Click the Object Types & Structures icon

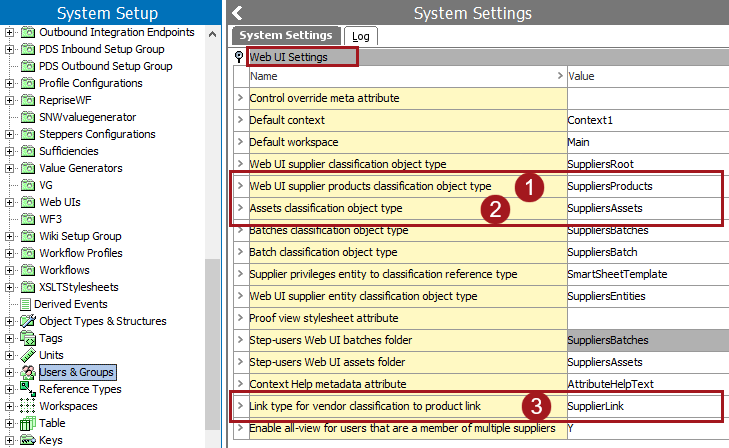tap(27, 321)
